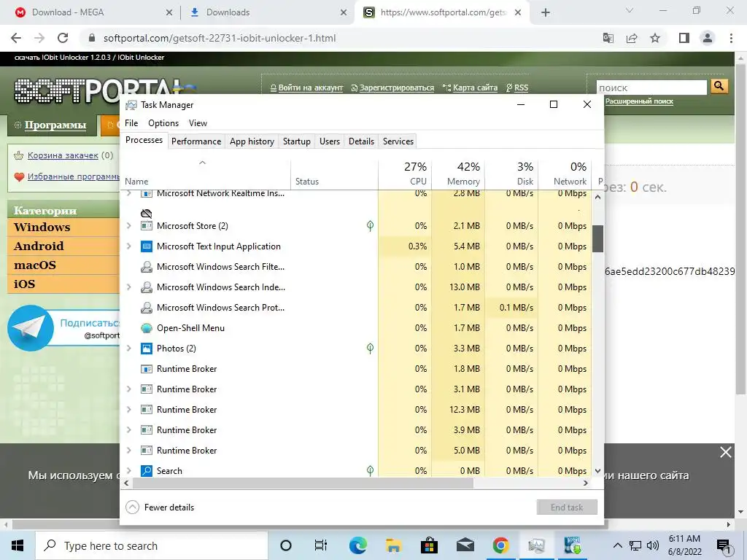Go back in Chrome browser
The height and width of the screenshot is (560, 747).
(16, 38)
